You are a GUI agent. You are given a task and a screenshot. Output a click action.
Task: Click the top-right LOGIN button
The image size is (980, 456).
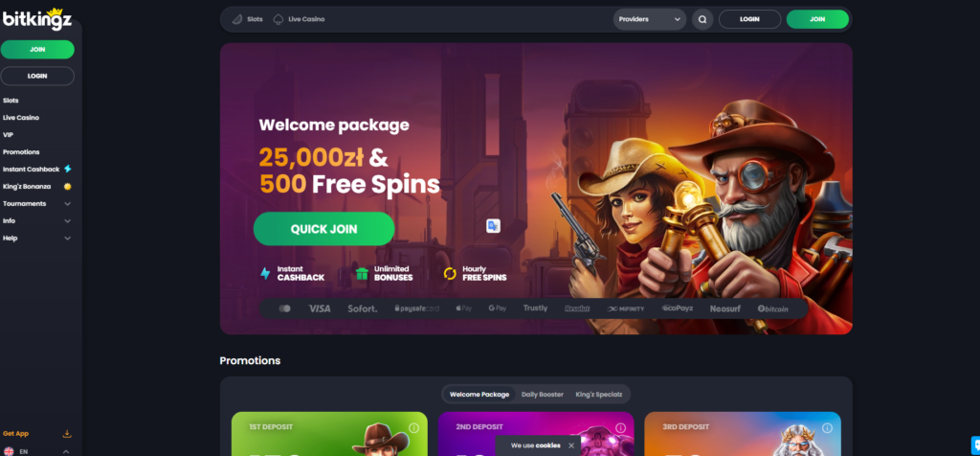(x=749, y=19)
